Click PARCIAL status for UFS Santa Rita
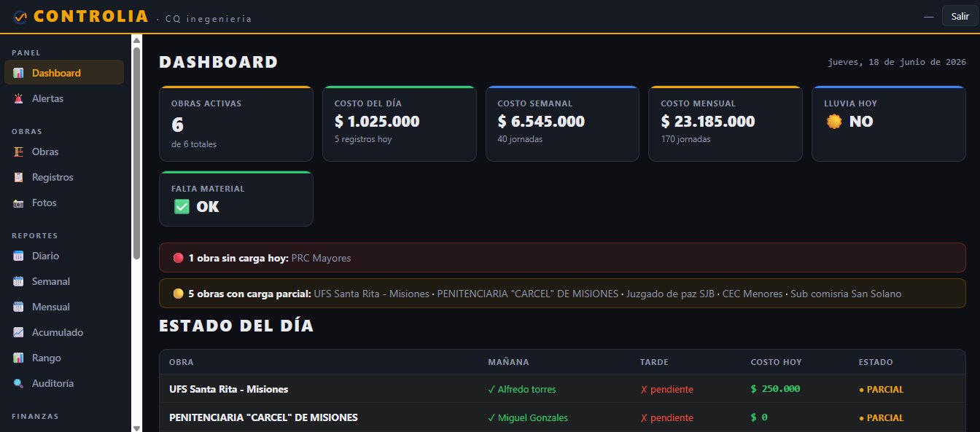The height and width of the screenshot is (432, 980). pyautogui.click(x=881, y=389)
